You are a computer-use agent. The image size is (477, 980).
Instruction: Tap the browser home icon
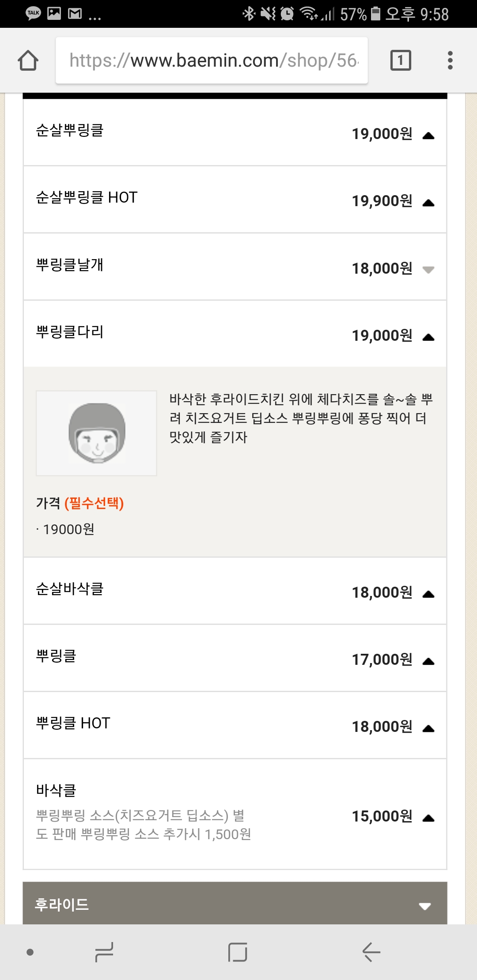(28, 60)
